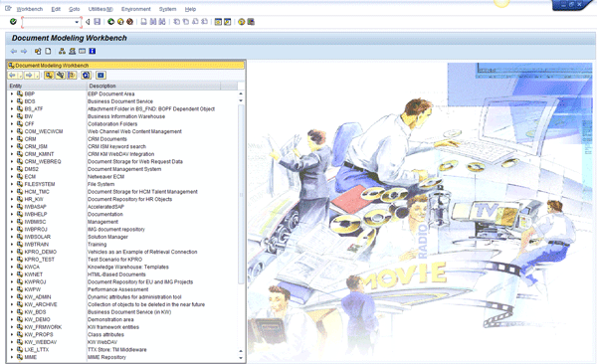The image size is (597, 364).
Task: Click the hierarchy structure icon in application toolbar
Action: click(62, 51)
